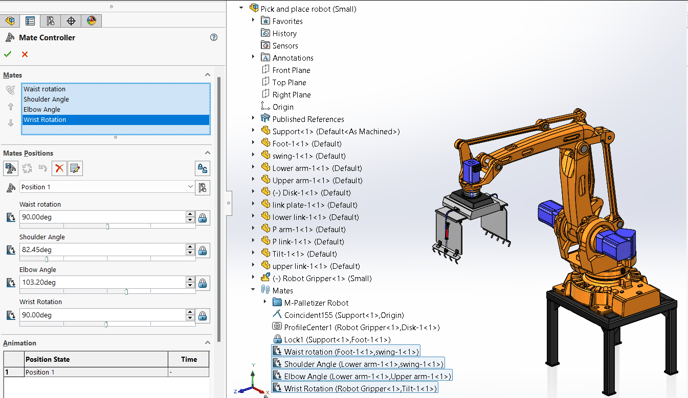Viewport: 688px width, 398px height.
Task: Collapse the Animation section
Action: point(207,343)
